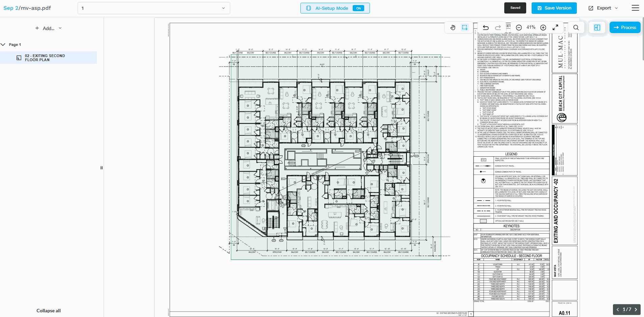Open the search magnifier tool
This screenshot has height=317, width=644.
[576, 28]
